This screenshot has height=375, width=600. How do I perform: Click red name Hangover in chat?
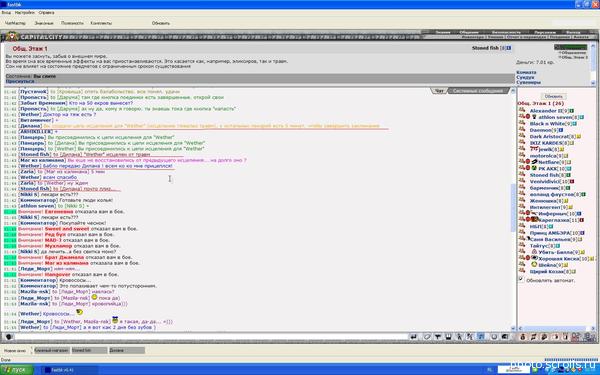58,275
